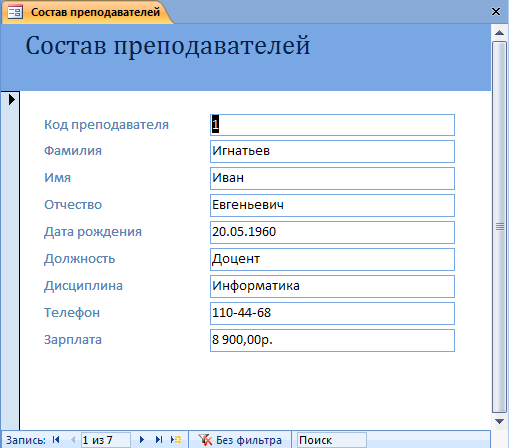This screenshot has height=448, width=509.
Task: Click the Телефон field with 110-44-68
Action: point(332,313)
